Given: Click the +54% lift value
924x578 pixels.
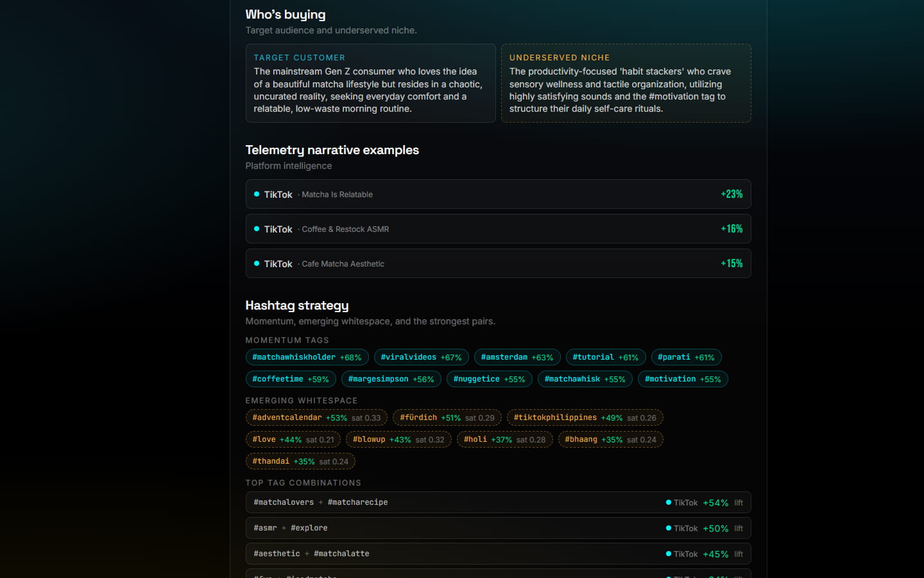Looking at the screenshot, I should [715, 503].
